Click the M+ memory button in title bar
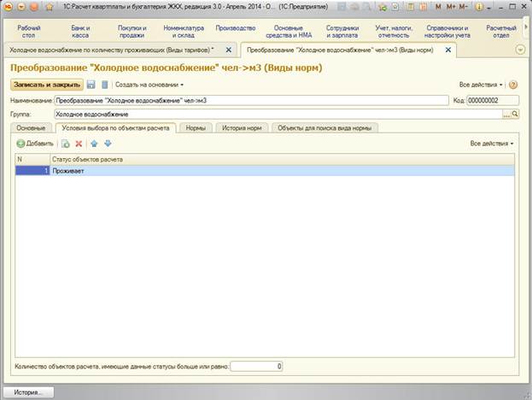The image size is (532, 400). coord(451,7)
